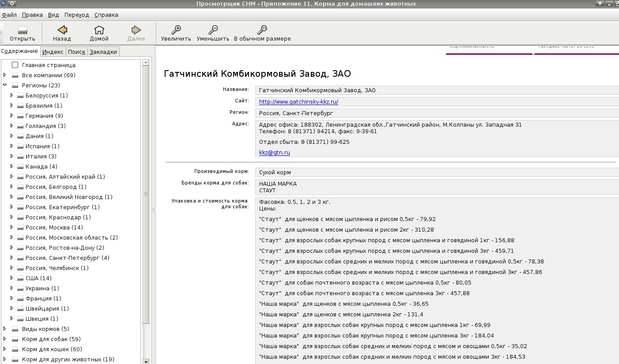619x364 pixels.
Task: Click the book icon beside Виды кормов (5)
Action: (x=15, y=329)
